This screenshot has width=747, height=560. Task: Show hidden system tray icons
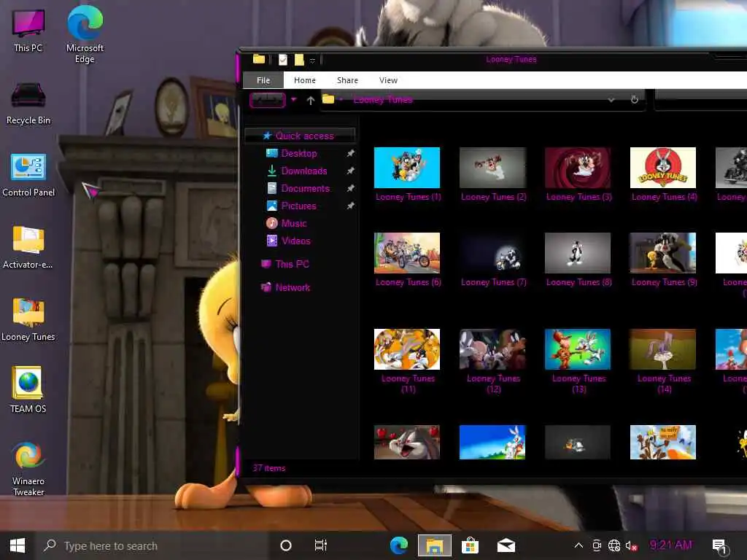click(x=578, y=545)
